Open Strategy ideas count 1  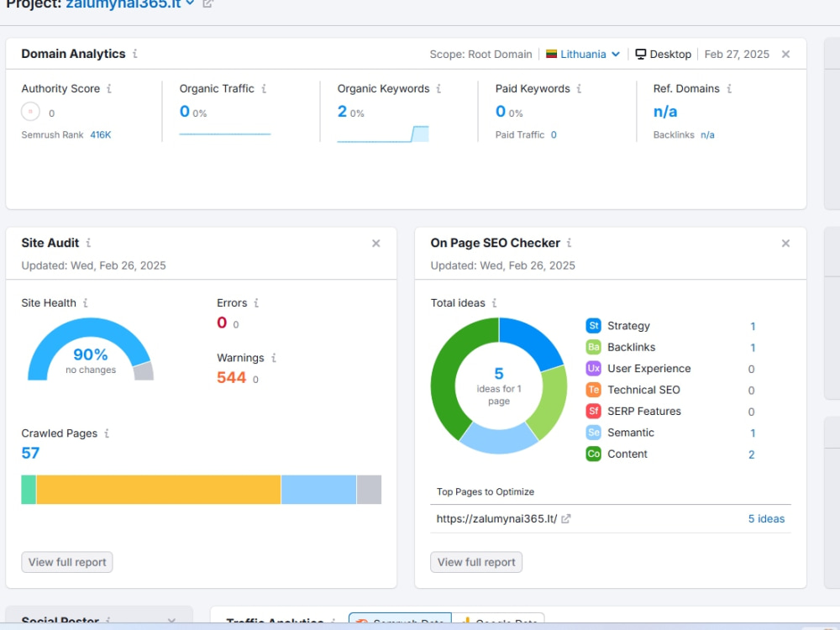pyautogui.click(x=752, y=326)
